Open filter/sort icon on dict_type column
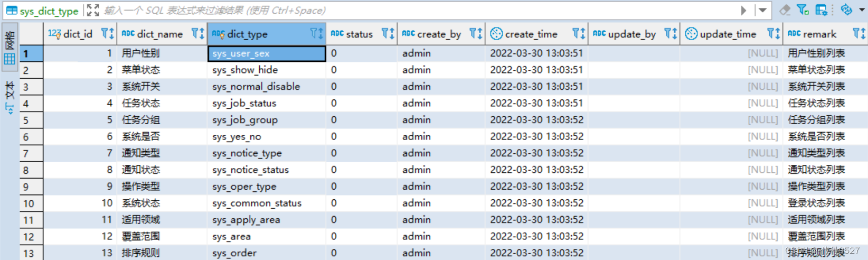Screen dimensions: 868x260 [x=316, y=34]
